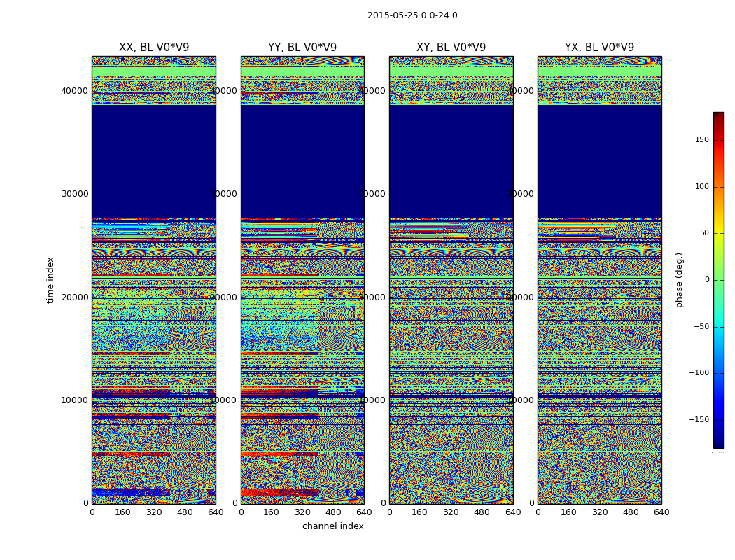Click the dark blue band in YX plot
This screenshot has width=735, height=560.
pyautogui.click(x=599, y=162)
